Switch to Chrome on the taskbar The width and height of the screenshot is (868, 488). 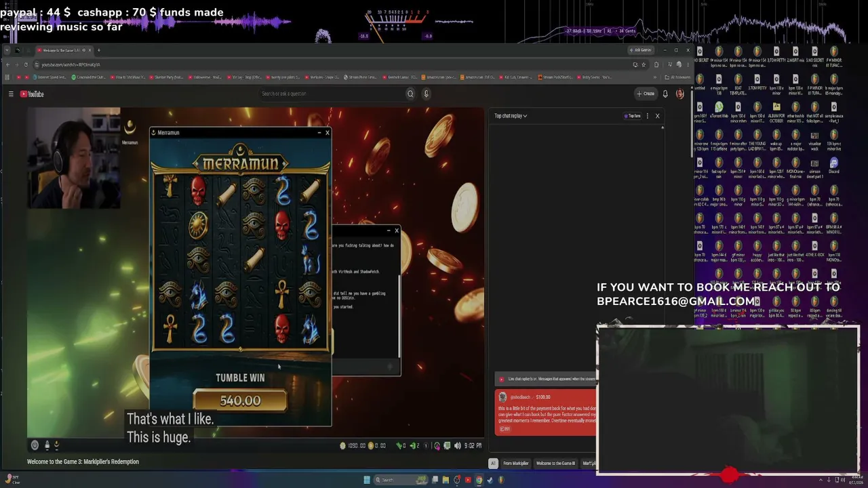coord(479,480)
